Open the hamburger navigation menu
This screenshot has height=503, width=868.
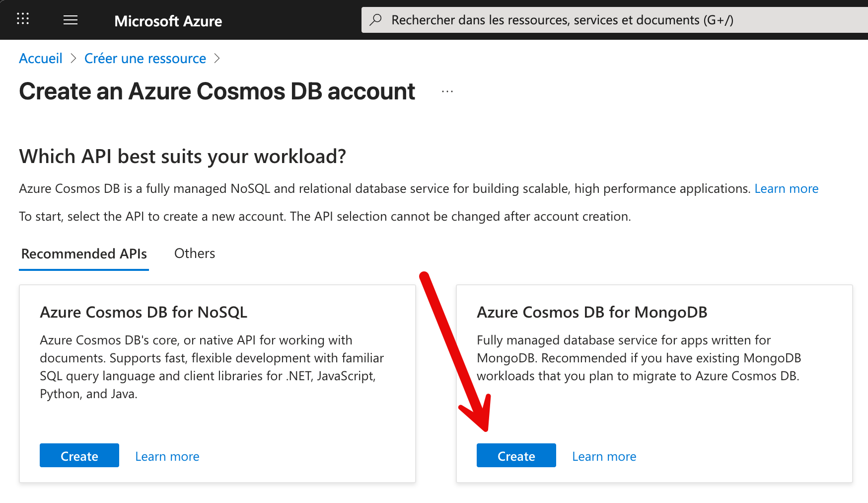70,19
